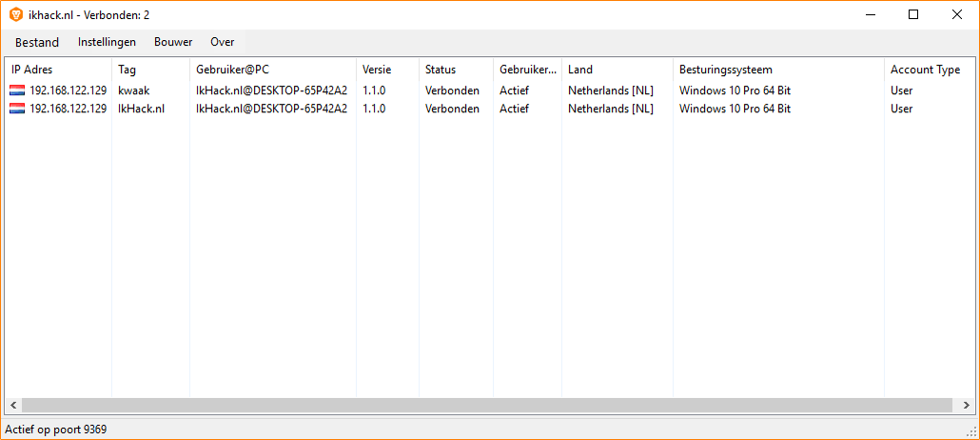
Task: Click the Versie column header
Action: click(387, 70)
